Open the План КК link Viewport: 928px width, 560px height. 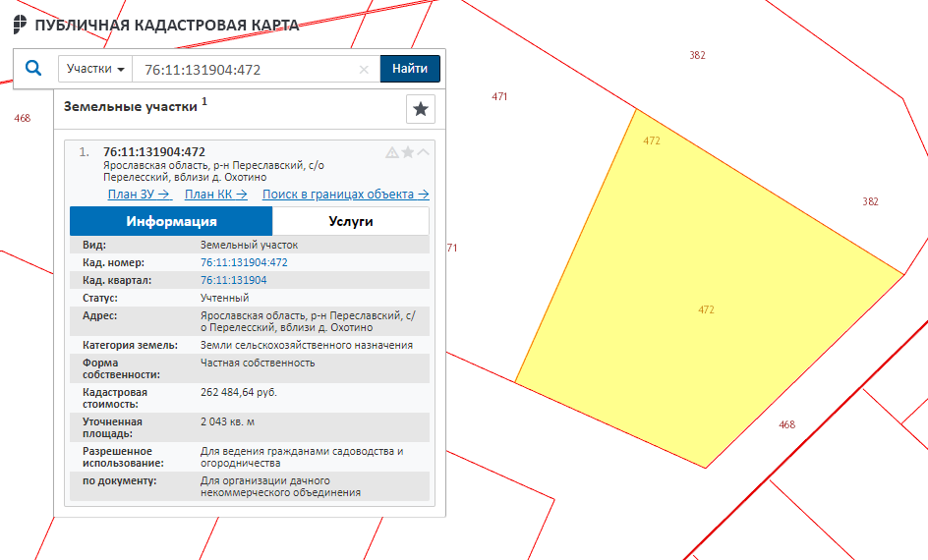pyautogui.click(x=216, y=194)
